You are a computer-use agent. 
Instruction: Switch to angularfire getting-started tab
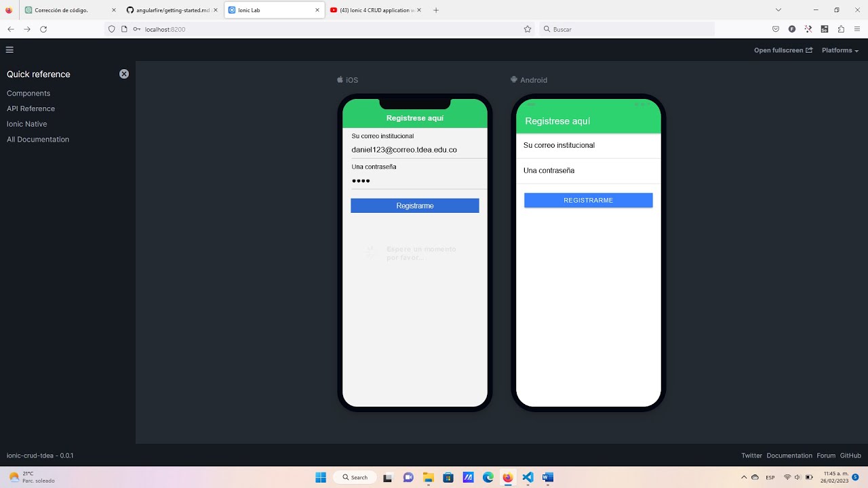coord(172,10)
